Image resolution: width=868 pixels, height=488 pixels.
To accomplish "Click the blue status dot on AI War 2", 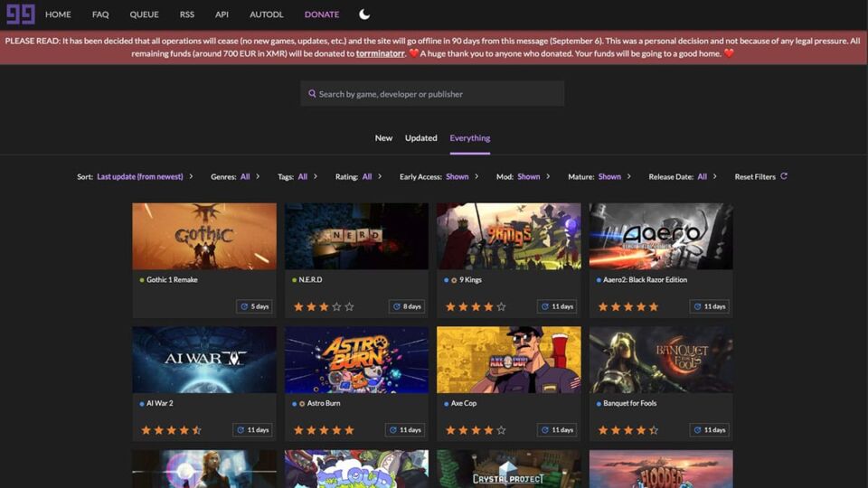I will 142,404.
